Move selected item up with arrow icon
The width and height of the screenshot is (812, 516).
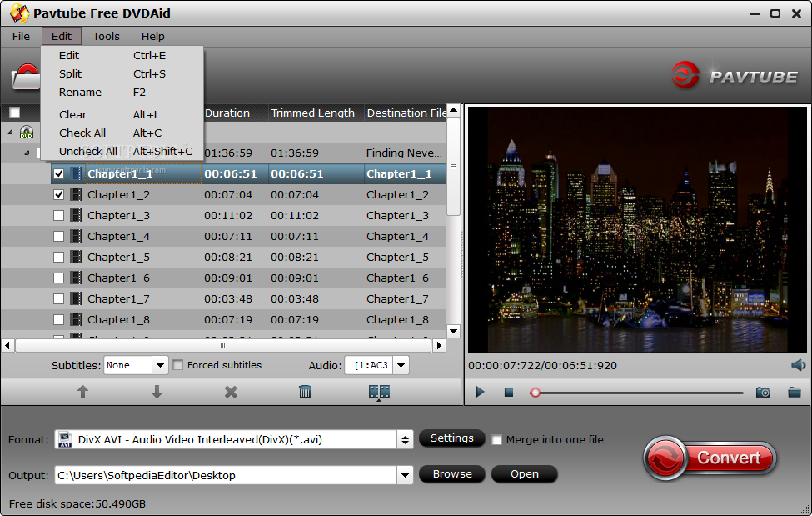82,392
